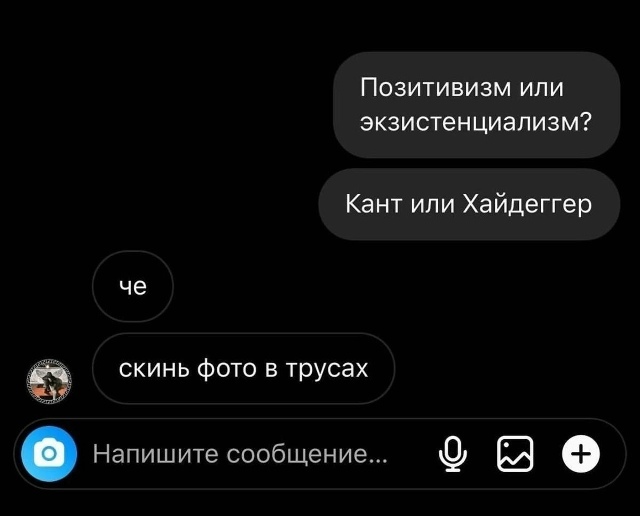The height and width of the screenshot is (516, 640).
Task: Open the camera with the blue button
Action: click(x=49, y=454)
